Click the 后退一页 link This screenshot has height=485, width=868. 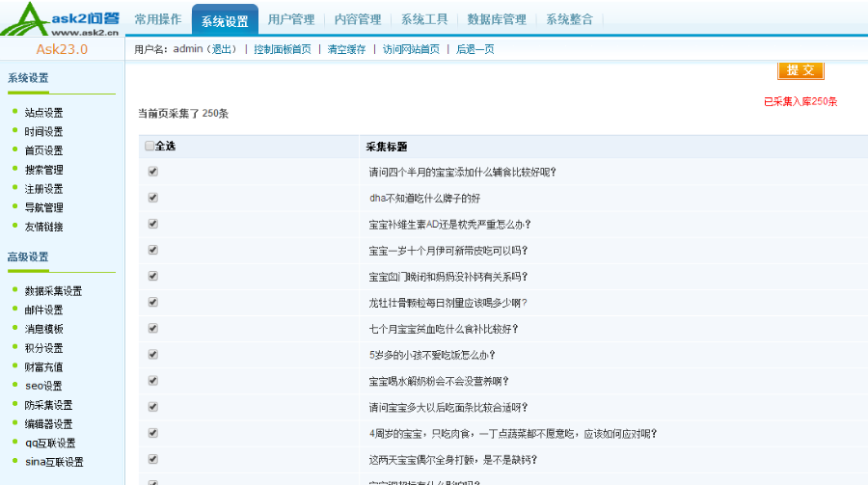475,49
